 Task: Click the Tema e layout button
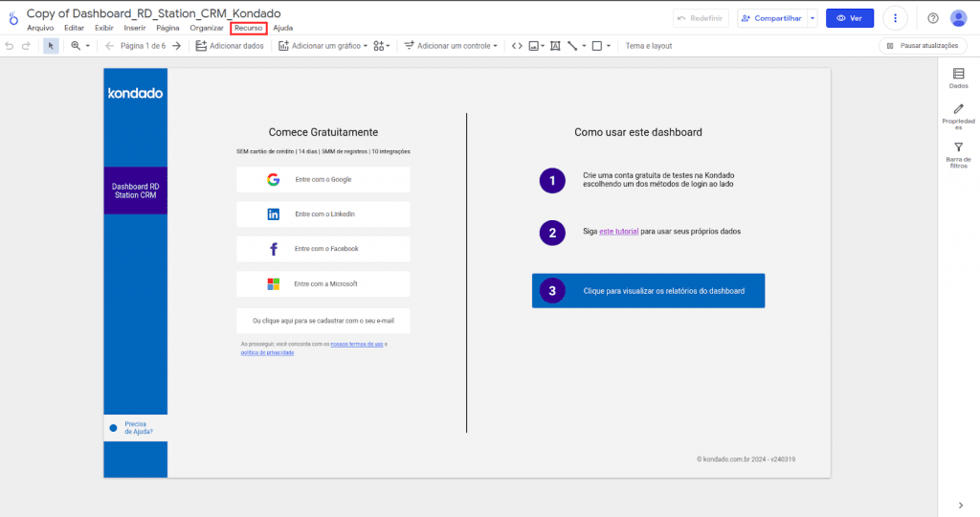pos(648,46)
